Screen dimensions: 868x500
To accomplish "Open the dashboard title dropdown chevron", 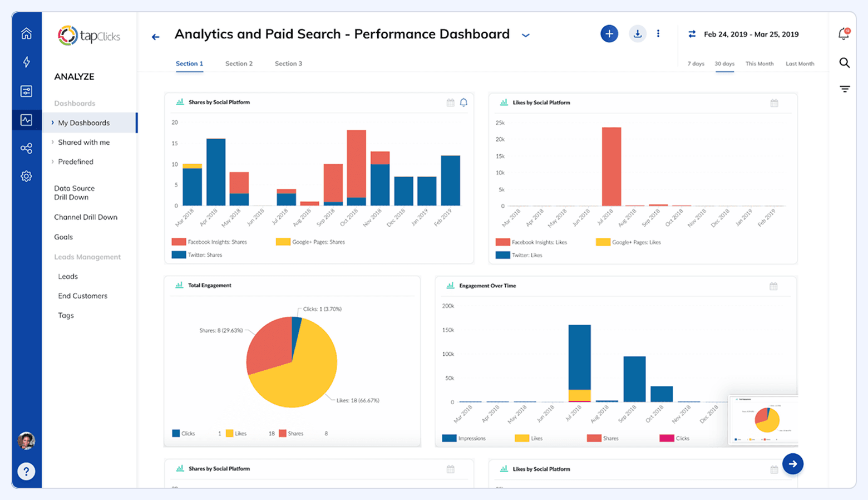I will [x=525, y=35].
